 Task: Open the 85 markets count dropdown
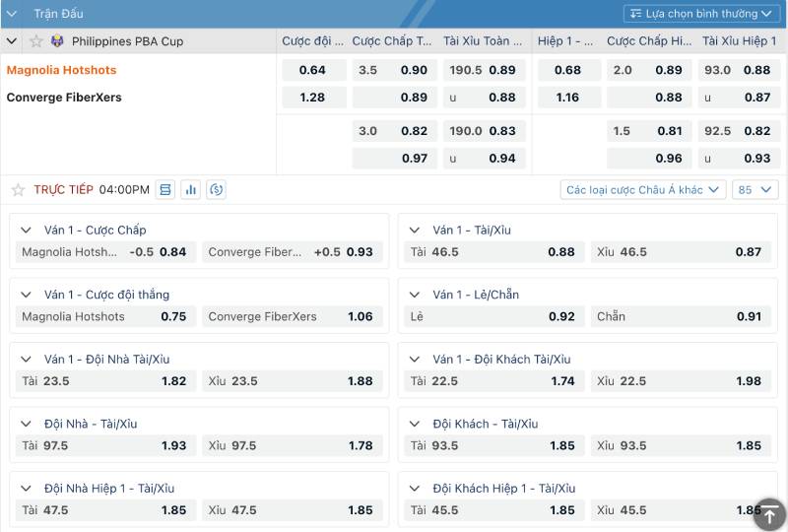(755, 189)
